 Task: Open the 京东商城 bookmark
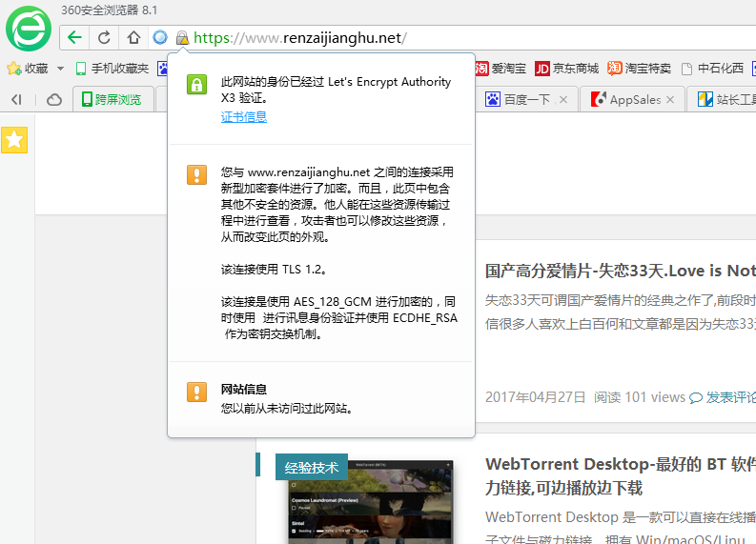(566, 69)
